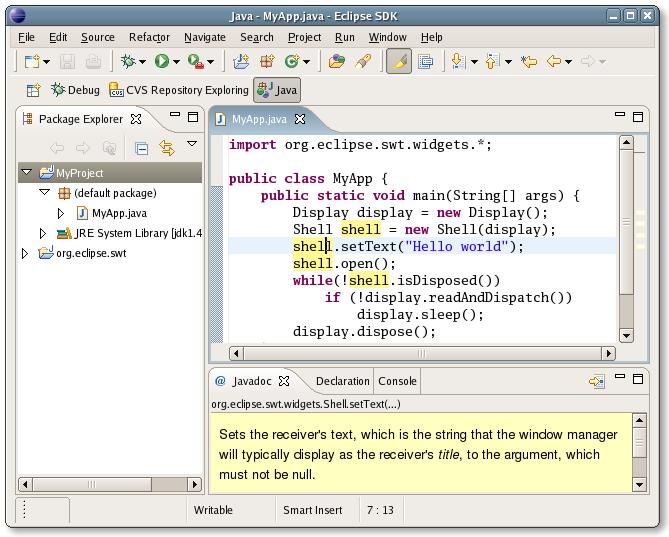The width and height of the screenshot is (669, 537).
Task: Open the Debug launch dropdown arrow
Action: [x=142, y=62]
